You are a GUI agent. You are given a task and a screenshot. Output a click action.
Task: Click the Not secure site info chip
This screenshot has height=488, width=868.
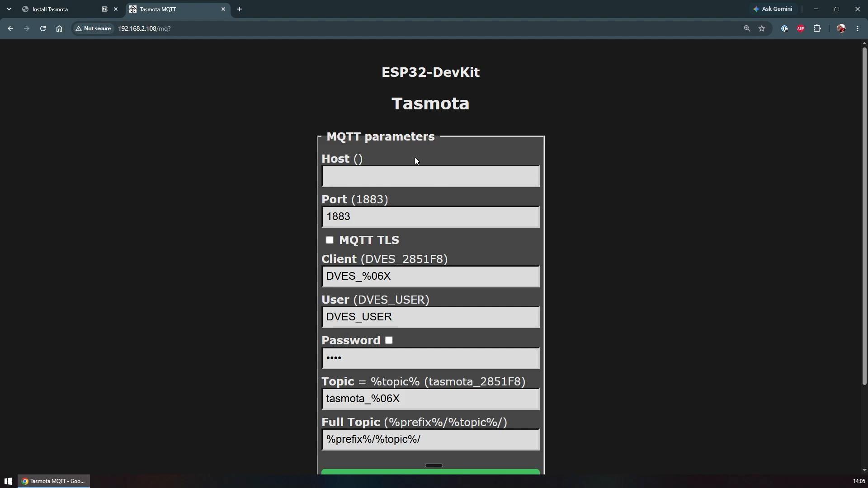(x=94, y=28)
